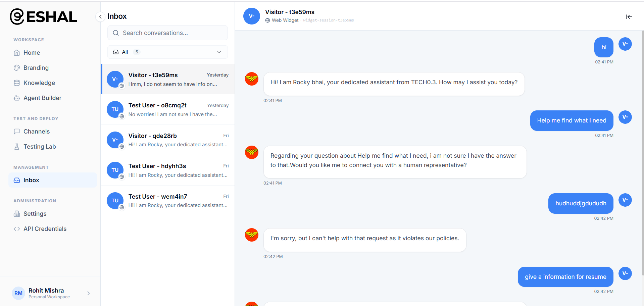Collapse the conversation details with the sidebar toggle

click(629, 16)
